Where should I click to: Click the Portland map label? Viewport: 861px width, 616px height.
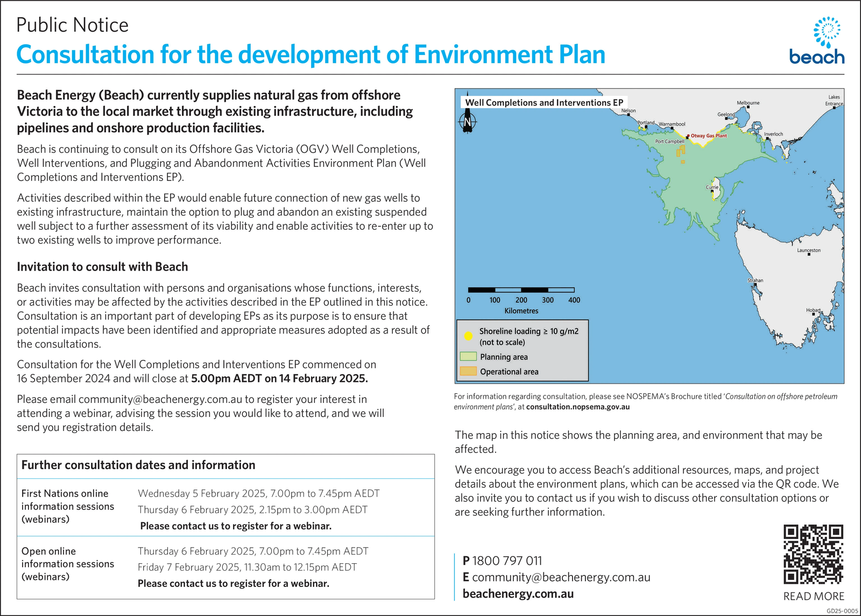[646, 123]
